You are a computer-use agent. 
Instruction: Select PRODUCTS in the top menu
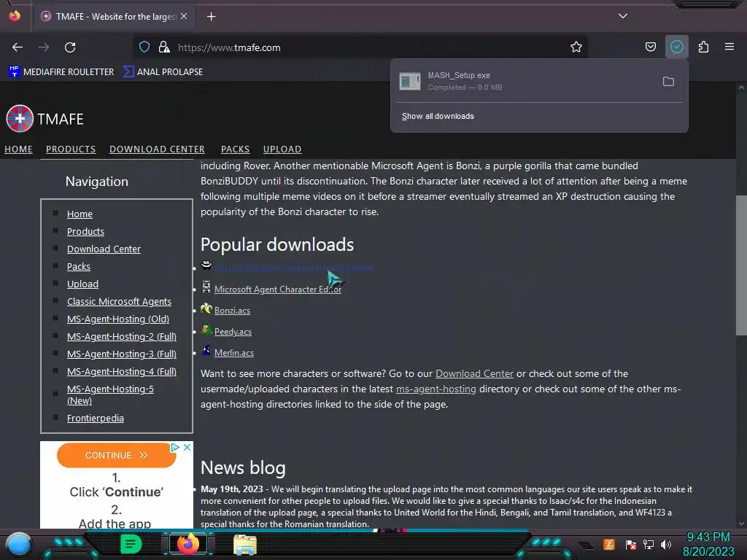click(x=71, y=149)
